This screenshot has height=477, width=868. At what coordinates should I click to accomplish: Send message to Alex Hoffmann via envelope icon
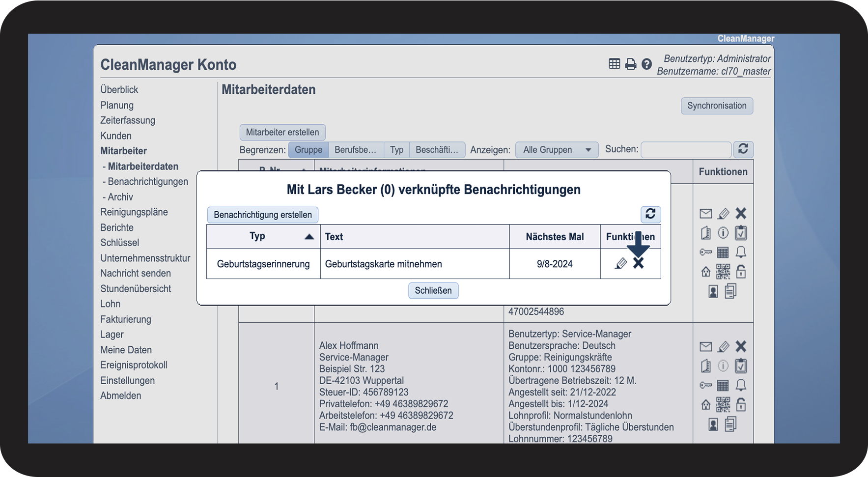point(706,347)
